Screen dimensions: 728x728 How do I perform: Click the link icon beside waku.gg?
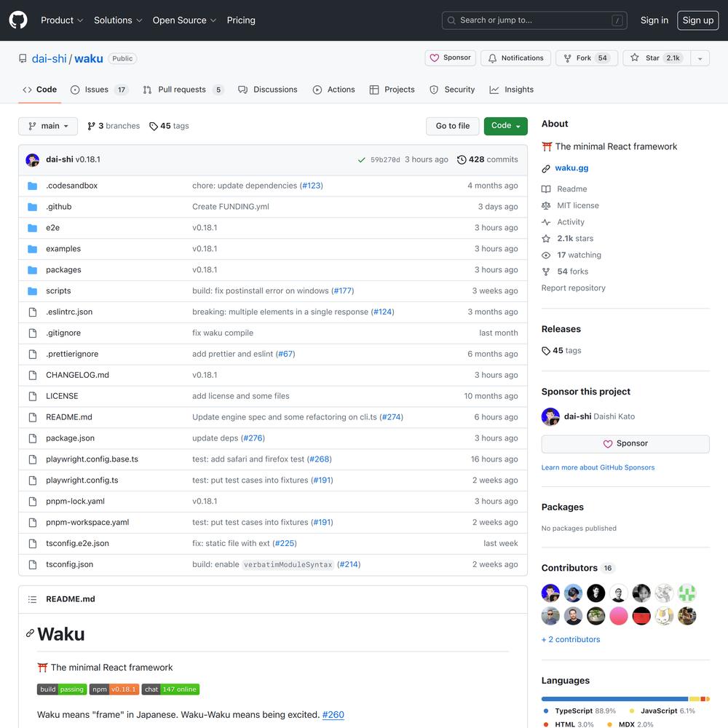[546, 169]
